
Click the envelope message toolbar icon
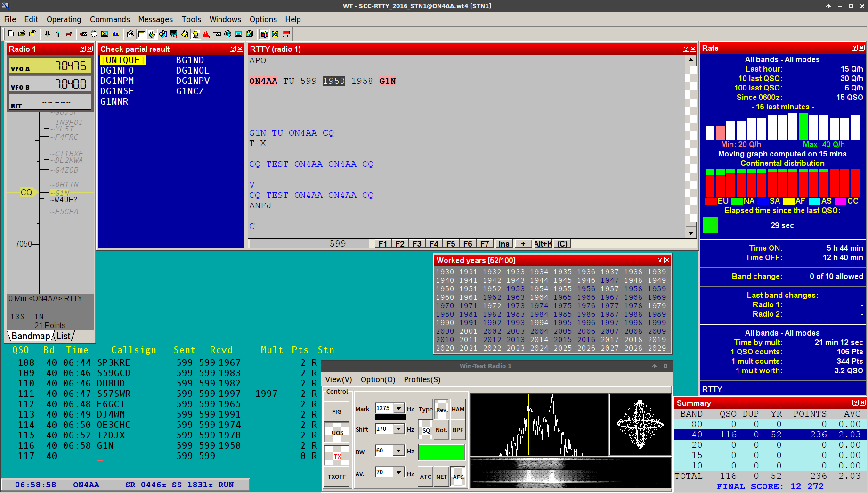pyautogui.click(x=217, y=34)
